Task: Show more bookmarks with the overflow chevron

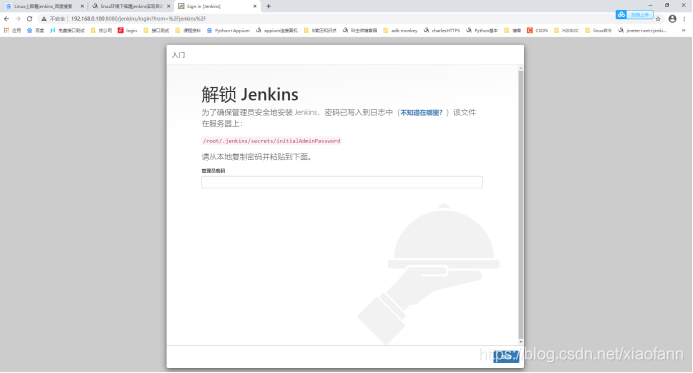Action: click(x=683, y=30)
